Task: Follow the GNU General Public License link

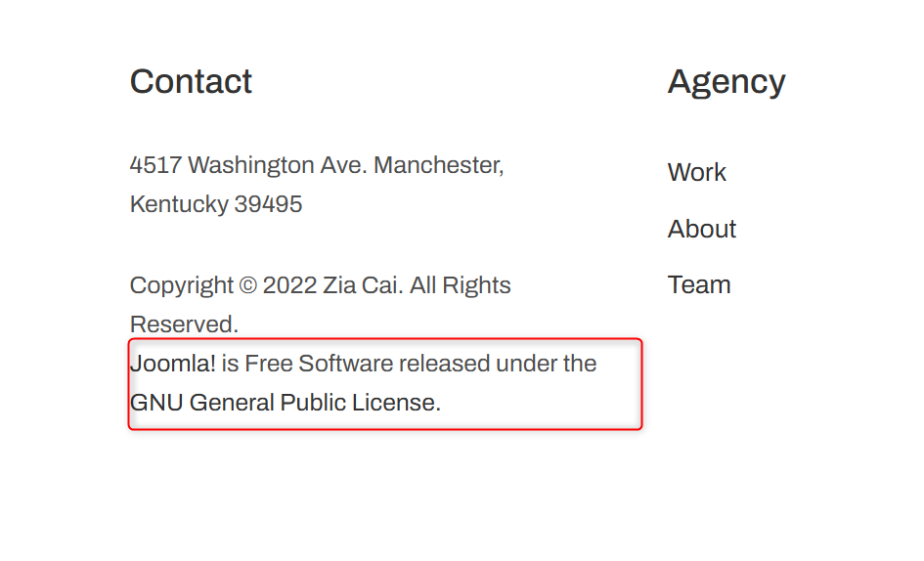Action: (x=284, y=403)
